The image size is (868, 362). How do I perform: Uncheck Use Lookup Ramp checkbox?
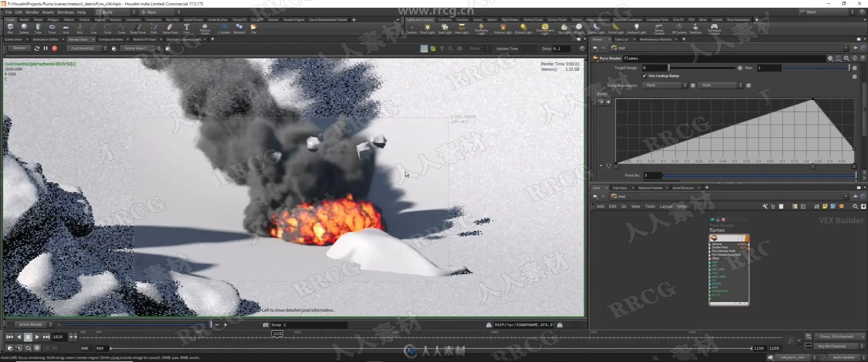pyautogui.click(x=644, y=76)
